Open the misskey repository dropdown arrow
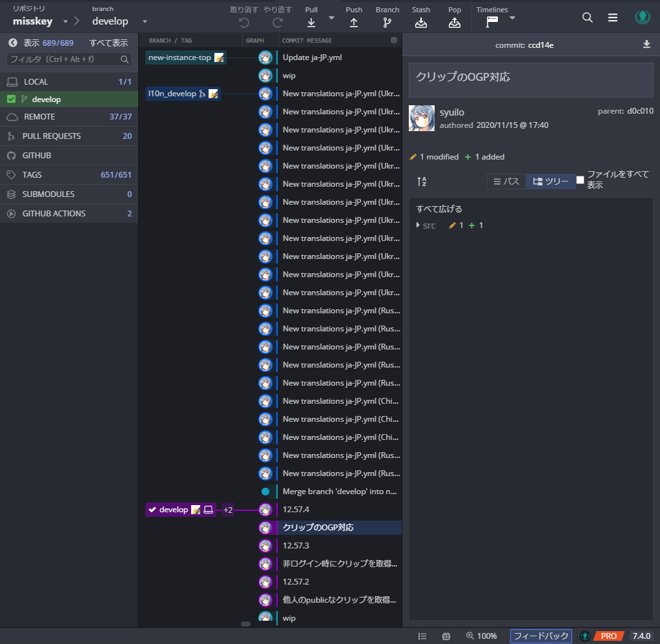The width and height of the screenshot is (660, 644). click(65, 21)
